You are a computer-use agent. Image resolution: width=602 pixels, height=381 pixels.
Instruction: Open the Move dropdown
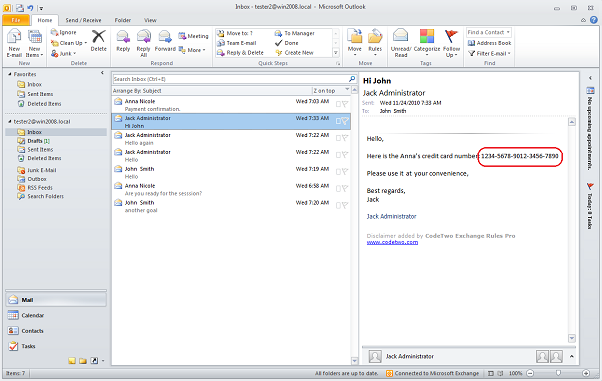coord(355,43)
